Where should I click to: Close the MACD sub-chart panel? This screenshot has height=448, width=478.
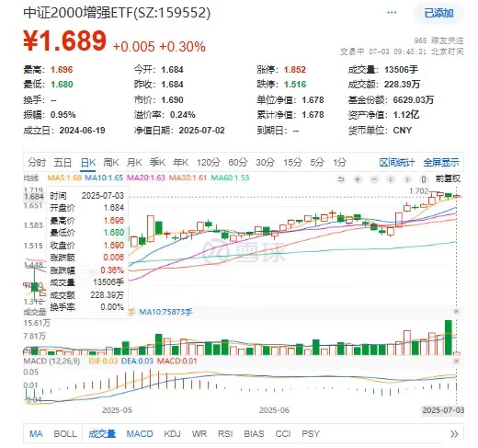(456, 361)
